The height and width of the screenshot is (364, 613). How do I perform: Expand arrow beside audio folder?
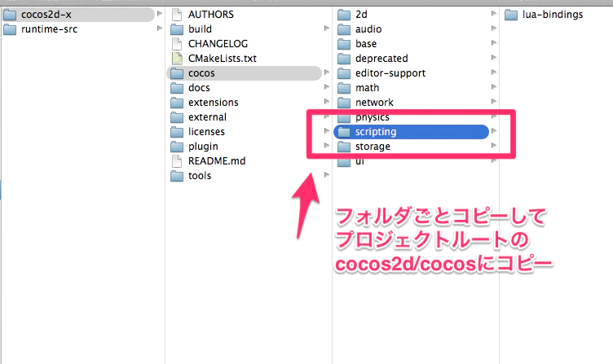[494, 29]
